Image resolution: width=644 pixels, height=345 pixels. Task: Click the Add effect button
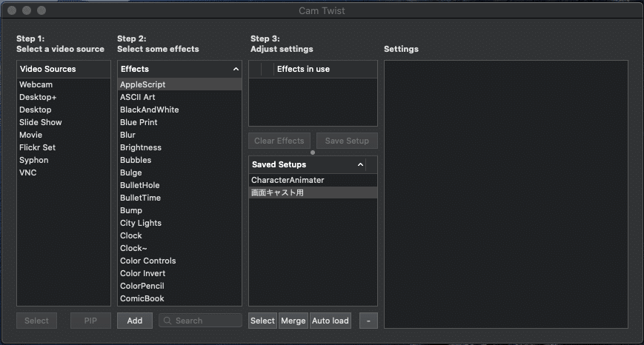tap(135, 321)
